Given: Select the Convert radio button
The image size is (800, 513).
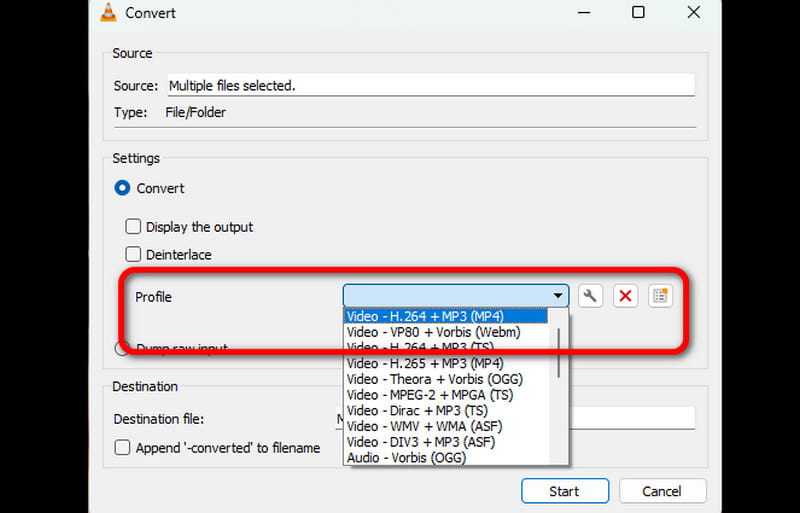Looking at the screenshot, I should pyautogui.click(x=123, y=188).
